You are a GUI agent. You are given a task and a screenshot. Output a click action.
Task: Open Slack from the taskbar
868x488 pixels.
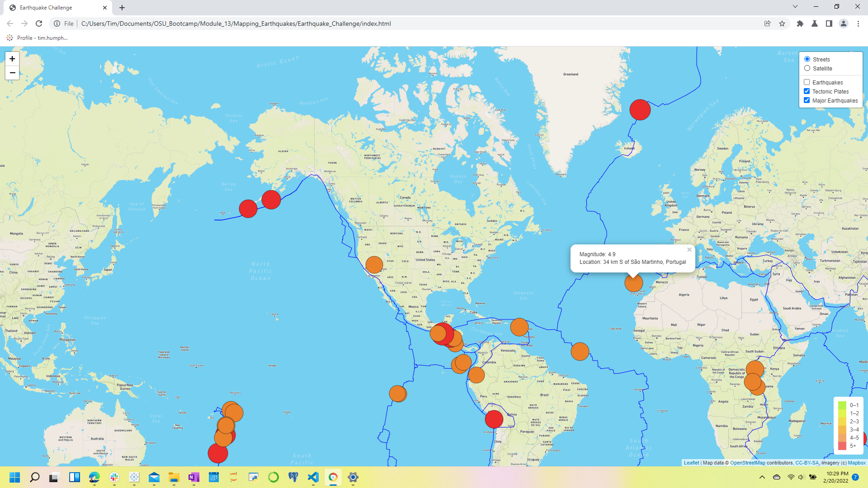114,477
